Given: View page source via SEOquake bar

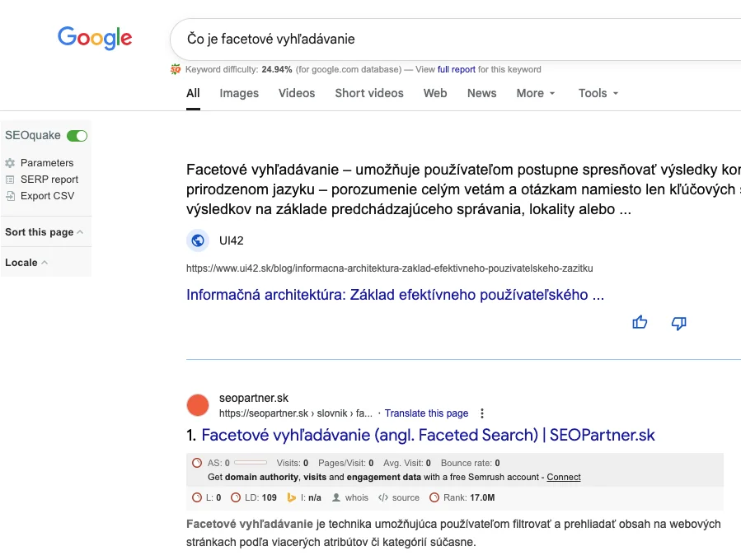Looking at the screenshot, I should pyautogui.click(x=399, y=497).
